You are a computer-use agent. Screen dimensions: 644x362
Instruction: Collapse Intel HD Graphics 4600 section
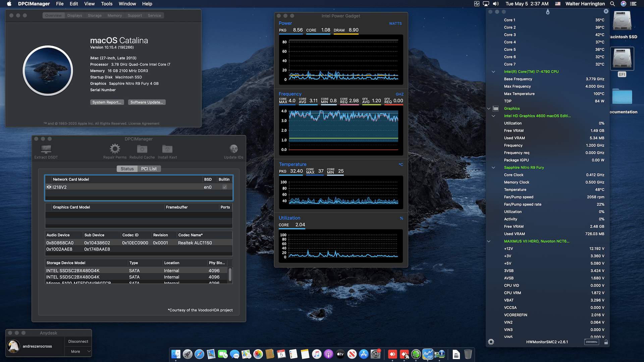tap(493, 116)
